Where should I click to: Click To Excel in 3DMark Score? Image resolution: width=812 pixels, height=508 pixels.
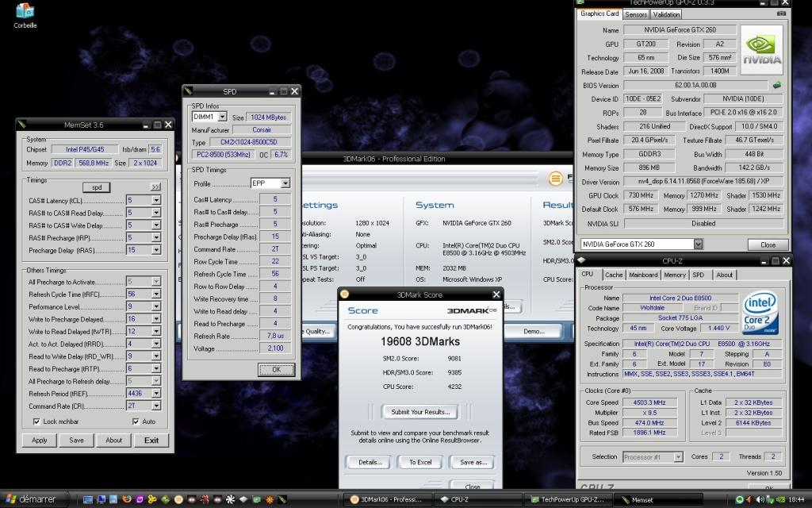pos(420,462)
